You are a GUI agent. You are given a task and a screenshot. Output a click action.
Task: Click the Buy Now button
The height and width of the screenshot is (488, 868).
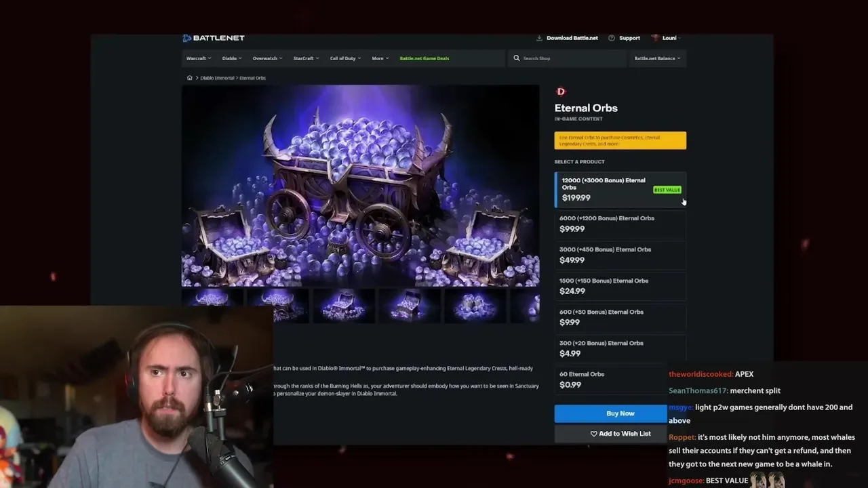pyautogui.click(x=611, y=413)
